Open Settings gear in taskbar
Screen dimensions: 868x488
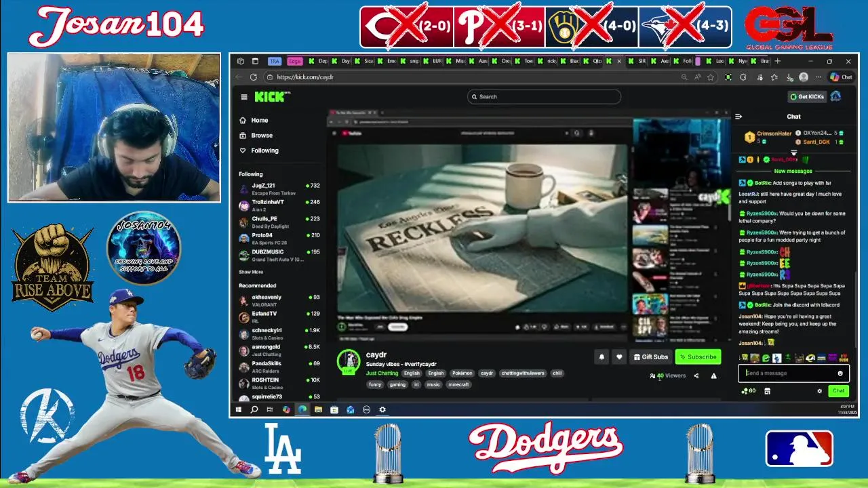382,409
